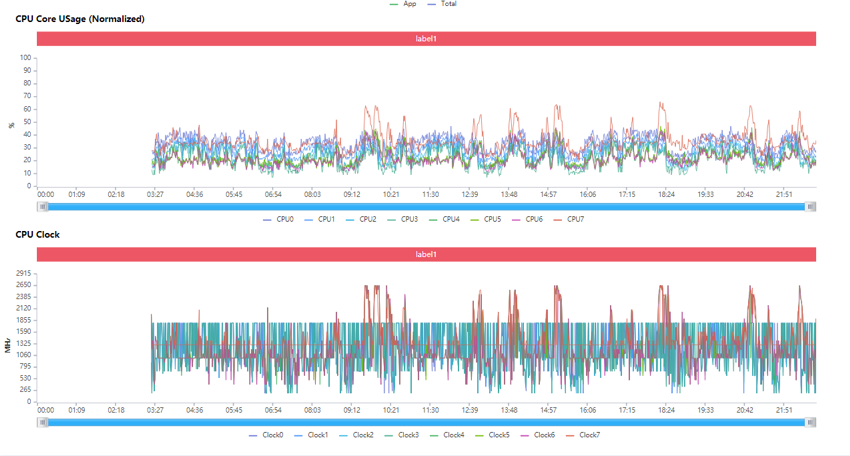Toggle CPU0 series in usage legend

tap(278, 219)
